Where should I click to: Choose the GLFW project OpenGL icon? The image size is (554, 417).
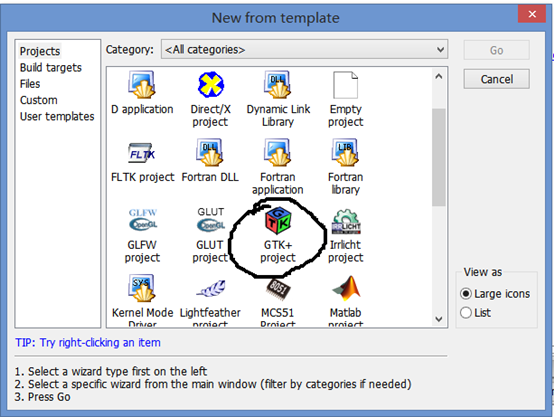click(x=143, y=220)
